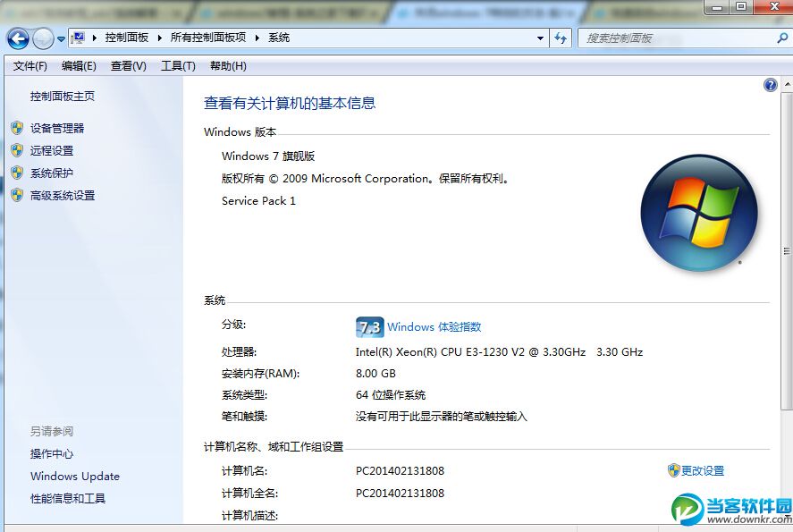Open the 帮助(H) menu

pos(228,66)
